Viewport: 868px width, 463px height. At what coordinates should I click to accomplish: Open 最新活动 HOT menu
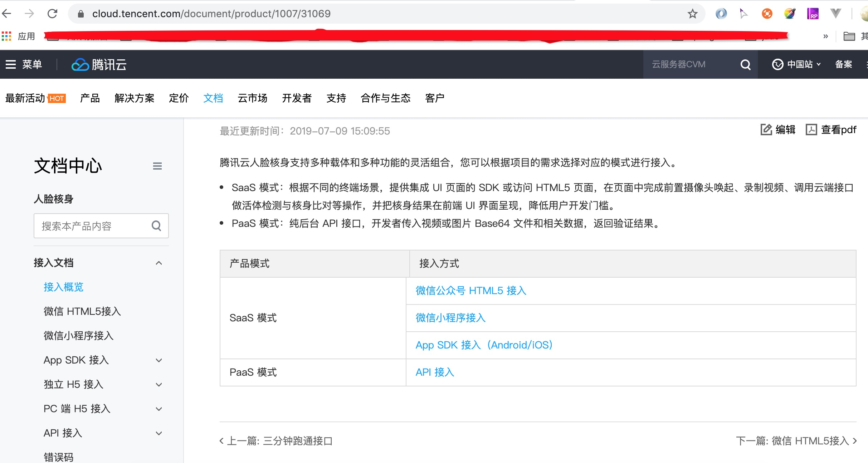pos(35,98)
